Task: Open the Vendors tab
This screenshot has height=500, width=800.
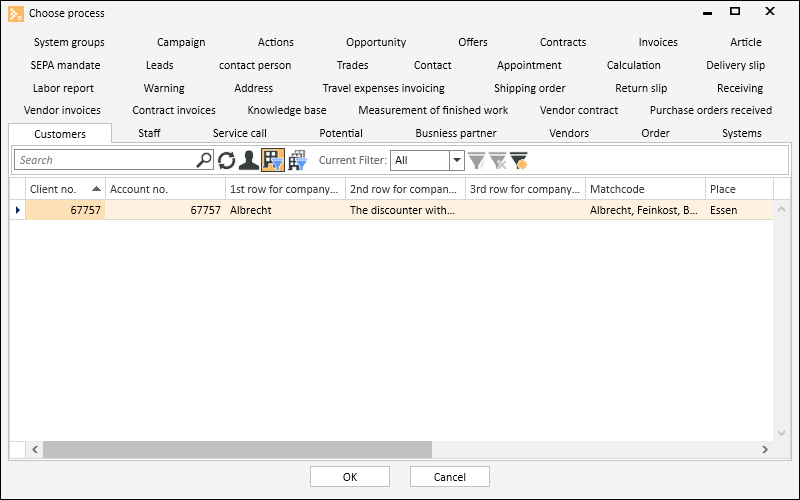Action: click(569, 133)
